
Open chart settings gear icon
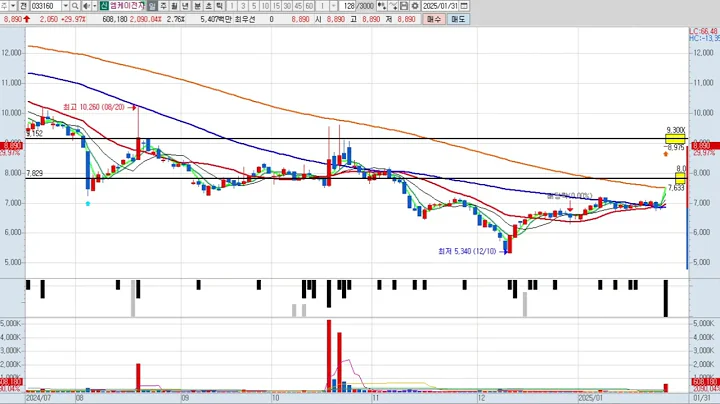415,6
